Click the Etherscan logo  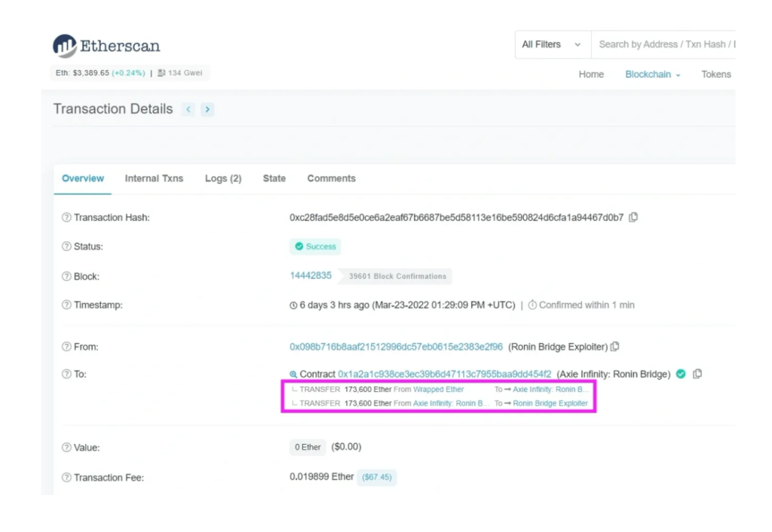coord(106,46)
